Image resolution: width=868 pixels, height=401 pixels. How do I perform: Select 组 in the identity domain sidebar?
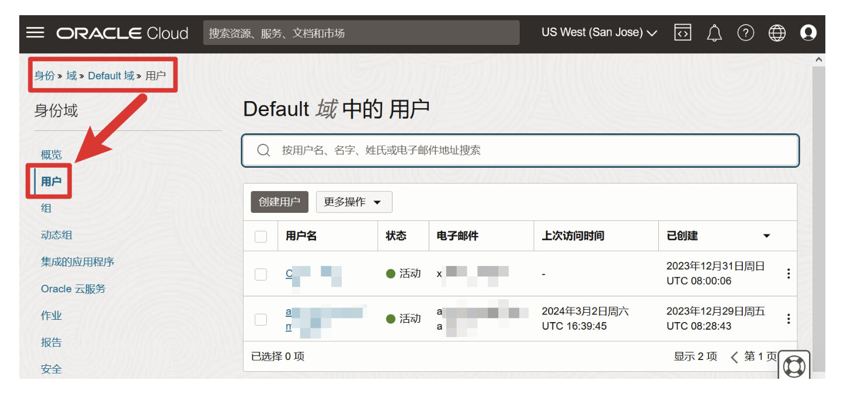pyautogui.click(x=46, y=208)
